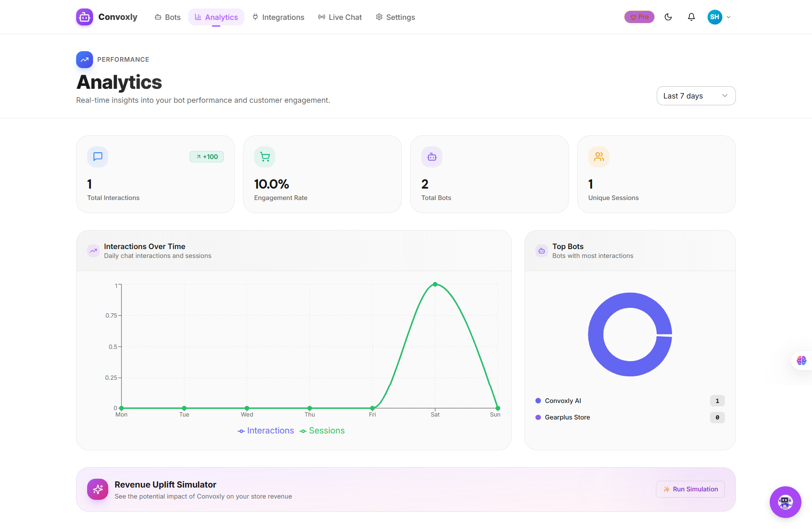Toggle Sessions series in chart legend
Screen dimensions: 812x529
point(322,430)
